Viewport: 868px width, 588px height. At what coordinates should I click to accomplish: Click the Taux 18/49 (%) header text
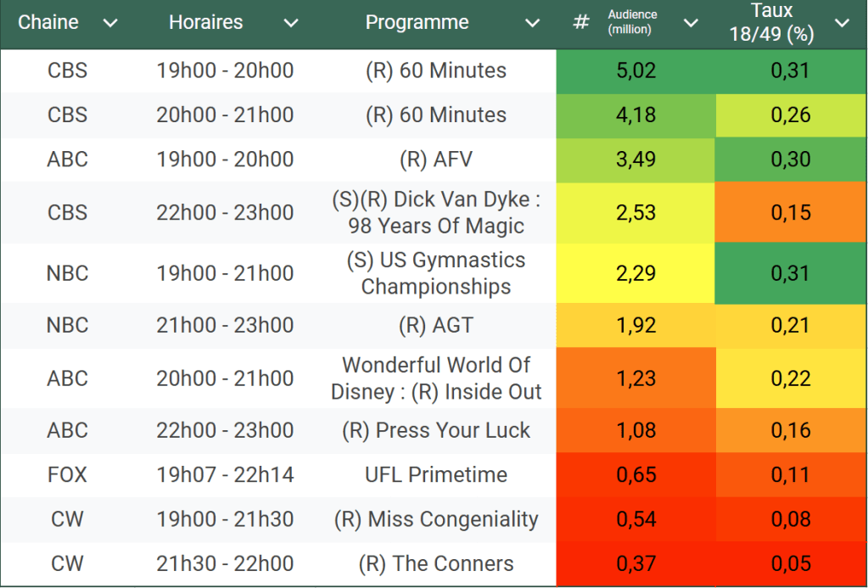click(x=771, y=23)
